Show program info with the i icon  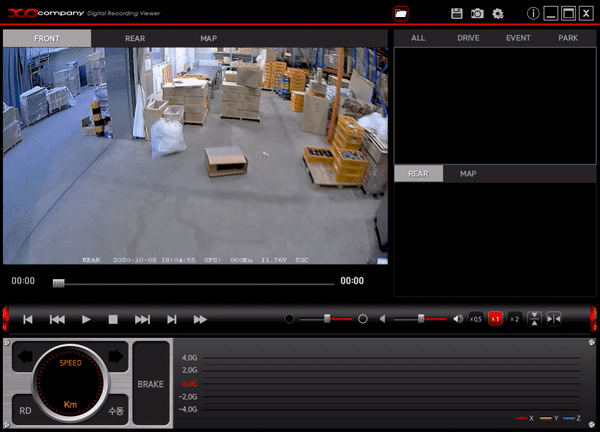pyautogui.click(x=533, y=13)
